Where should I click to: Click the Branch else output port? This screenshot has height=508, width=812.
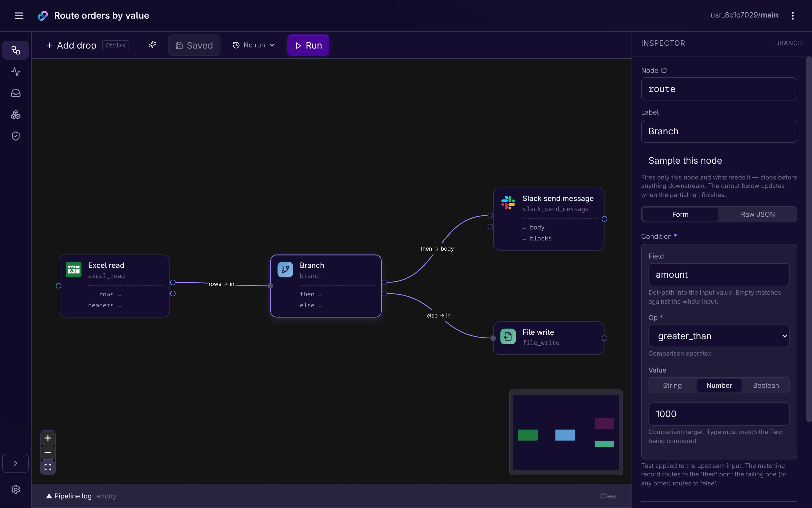point(385,294)
